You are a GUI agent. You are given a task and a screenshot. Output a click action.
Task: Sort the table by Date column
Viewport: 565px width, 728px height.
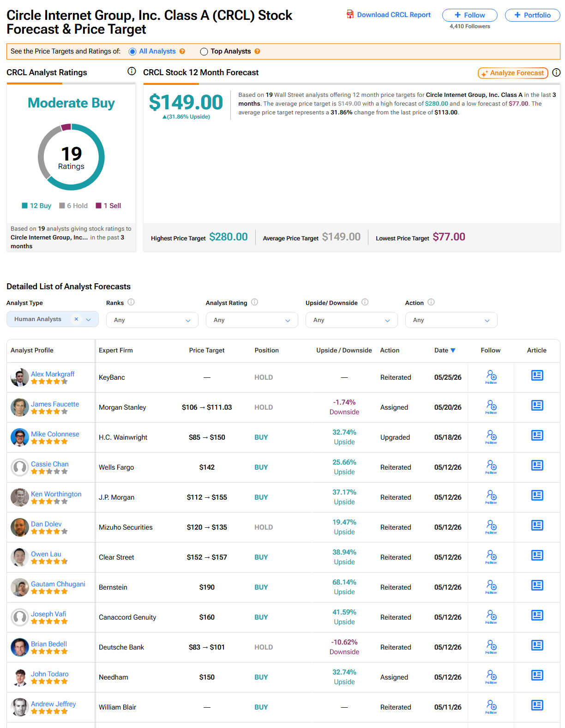[445, 350]
